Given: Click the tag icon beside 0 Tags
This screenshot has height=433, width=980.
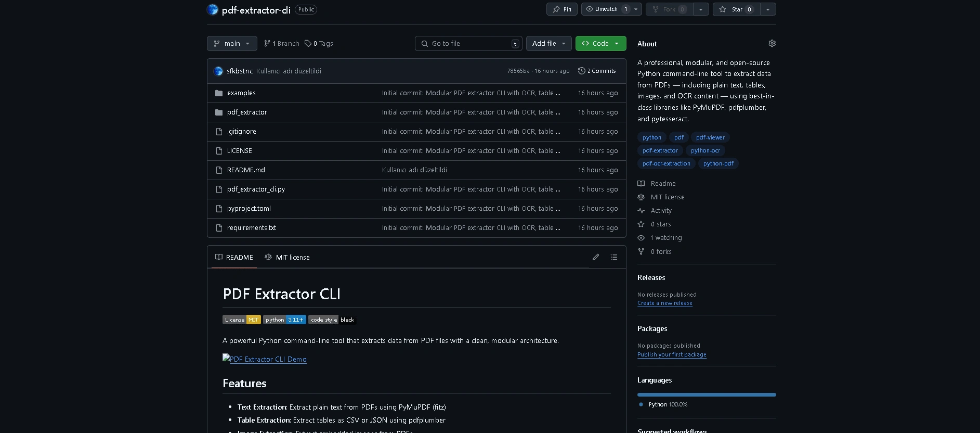Looking at the screenshot, I should 308,44.
